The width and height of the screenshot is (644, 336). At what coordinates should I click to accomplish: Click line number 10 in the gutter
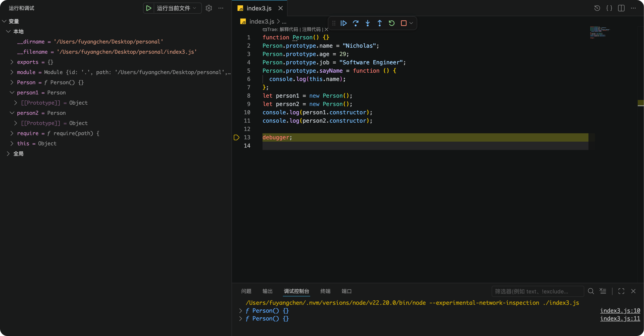(x=247, y=112)
